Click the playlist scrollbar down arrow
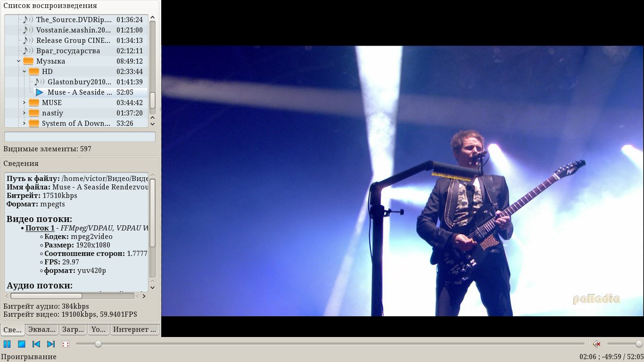Image resolution: width=644 pixels, height=362 pixels. click(x=153, y=123)
